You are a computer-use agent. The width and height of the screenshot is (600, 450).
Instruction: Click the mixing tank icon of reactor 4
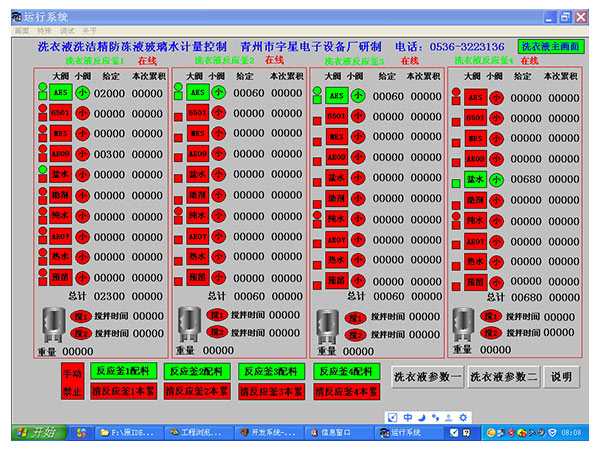(463, 323)
